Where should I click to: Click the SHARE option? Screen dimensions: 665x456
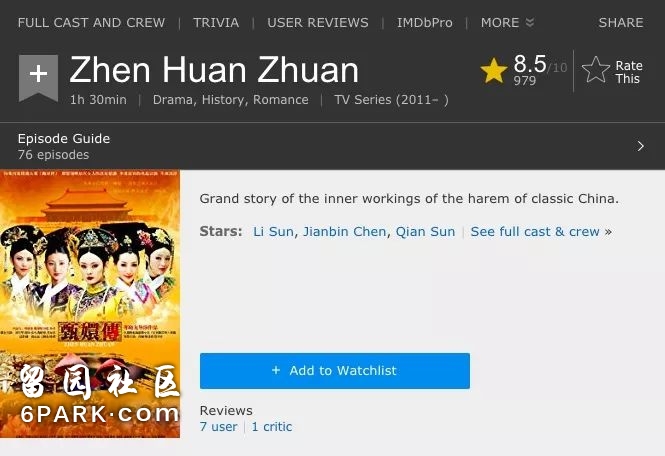[x=620, y=22]
